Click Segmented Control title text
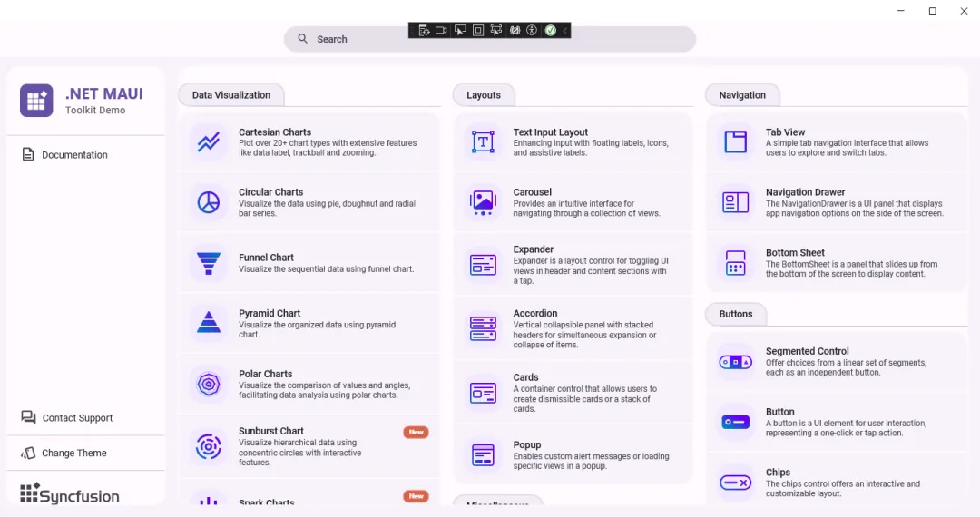This screenshot has height=517, width=980. coord(808,352)
